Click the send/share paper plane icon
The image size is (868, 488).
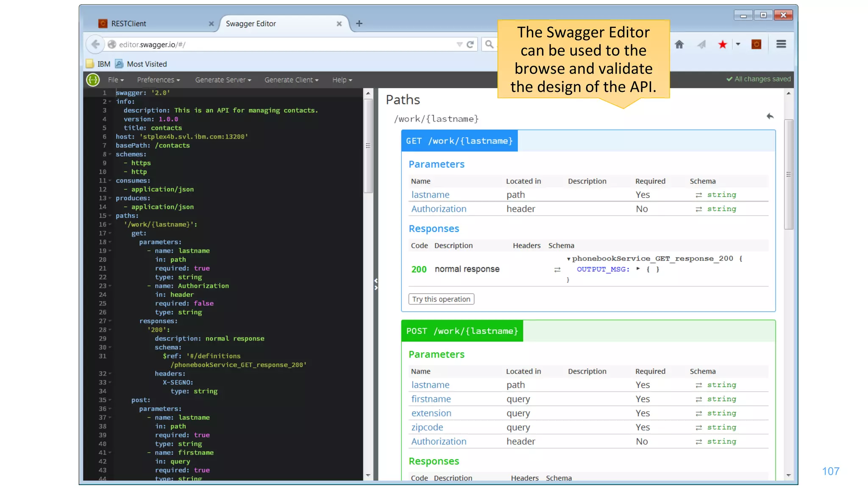point(701,44)
